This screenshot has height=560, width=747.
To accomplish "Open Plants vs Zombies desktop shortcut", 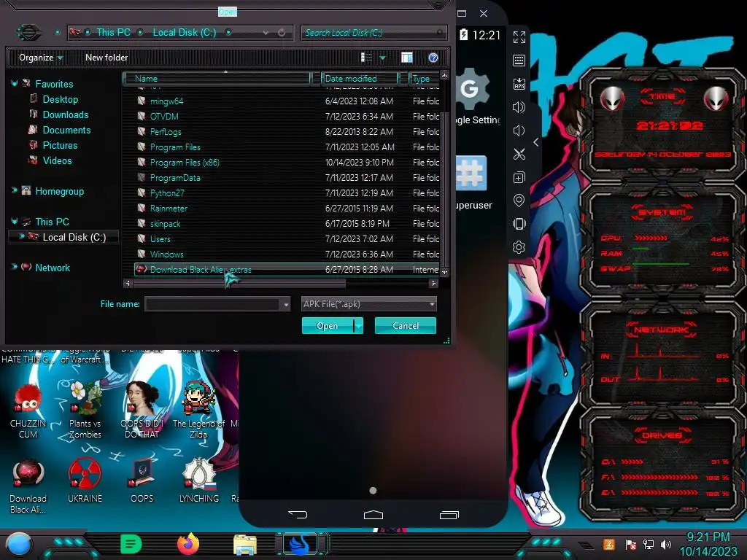I will (85, 411).
